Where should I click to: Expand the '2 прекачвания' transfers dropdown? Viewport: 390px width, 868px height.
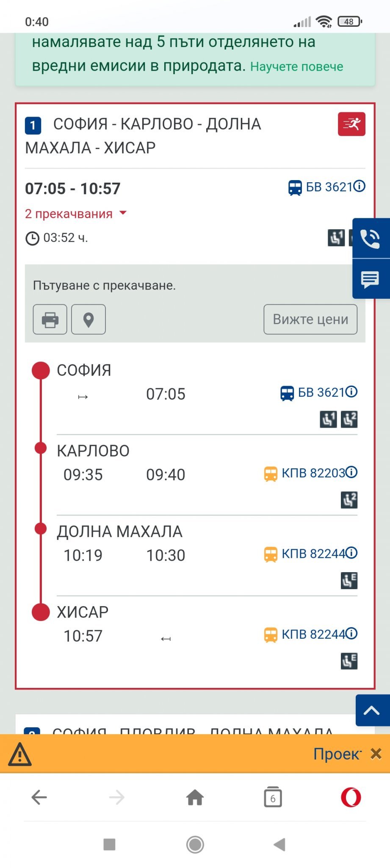(x=75, y=214)
